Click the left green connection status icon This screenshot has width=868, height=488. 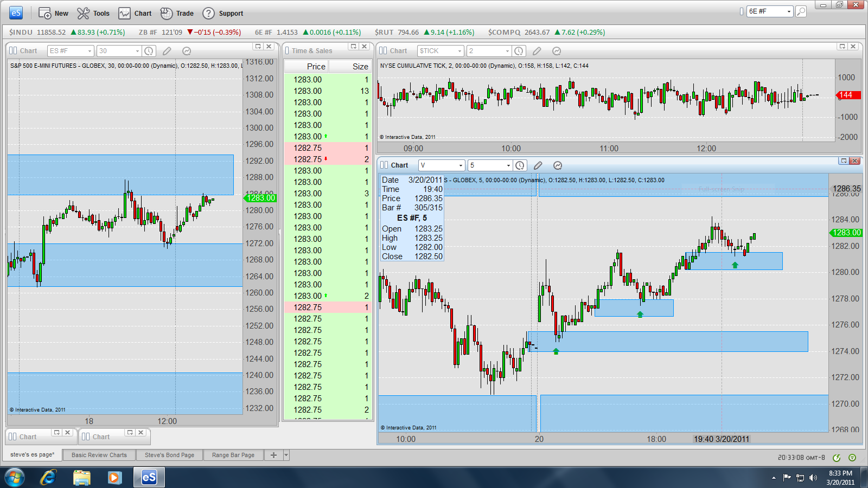(837, 458)
